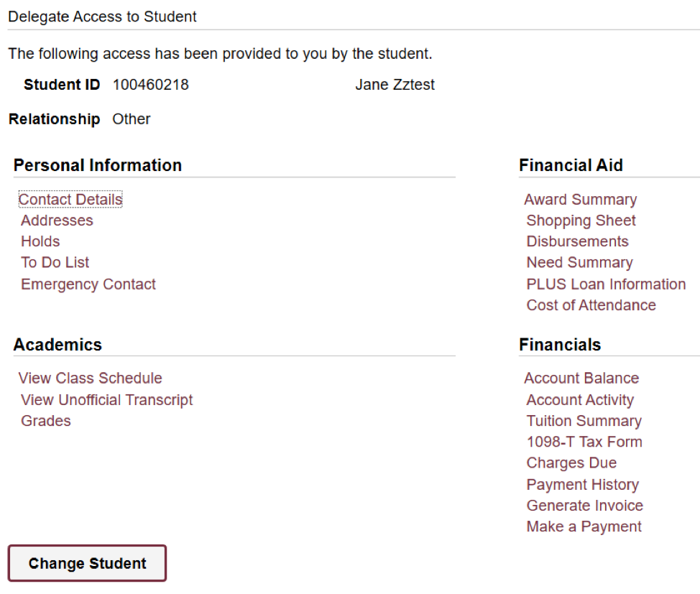700x594 pixels.
Task: Open Cost of Attendance
Action: pos(590,305)
